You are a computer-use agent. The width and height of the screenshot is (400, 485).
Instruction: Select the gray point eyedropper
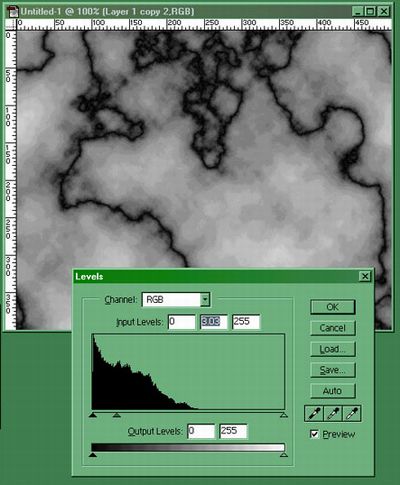point(333,414)
